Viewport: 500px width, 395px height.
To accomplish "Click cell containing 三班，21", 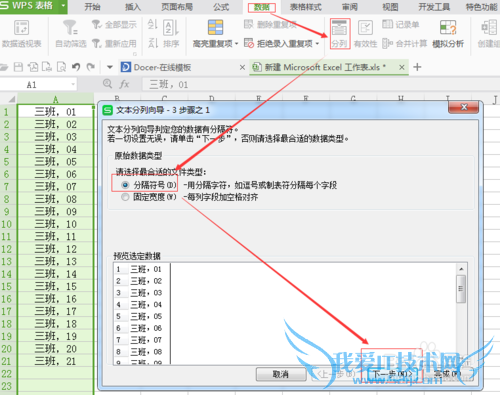I will click(x=55, y=361).
